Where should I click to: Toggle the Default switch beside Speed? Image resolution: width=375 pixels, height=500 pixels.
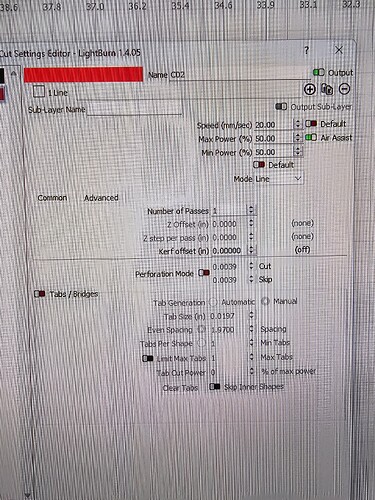coord(311,124)
